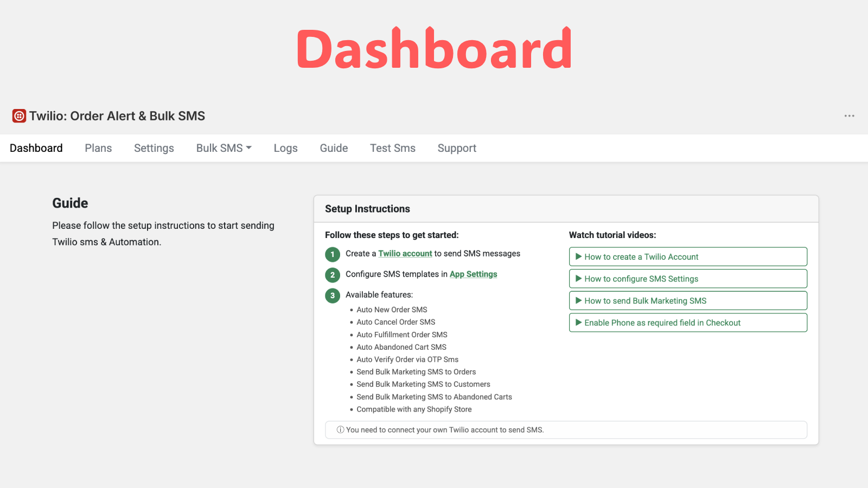This screenshot has height=488, width=868.
Task: Click the Auto Abandoned Cart SMS item
Action: (x=401, y=347)
